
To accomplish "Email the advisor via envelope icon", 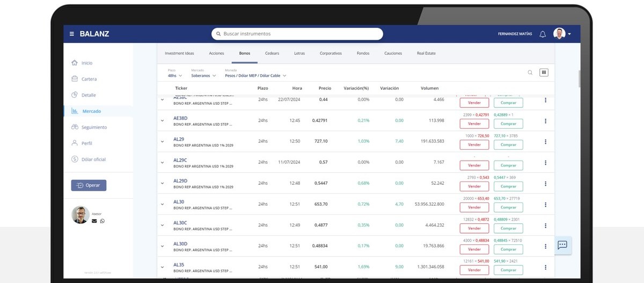I will 94,221.
